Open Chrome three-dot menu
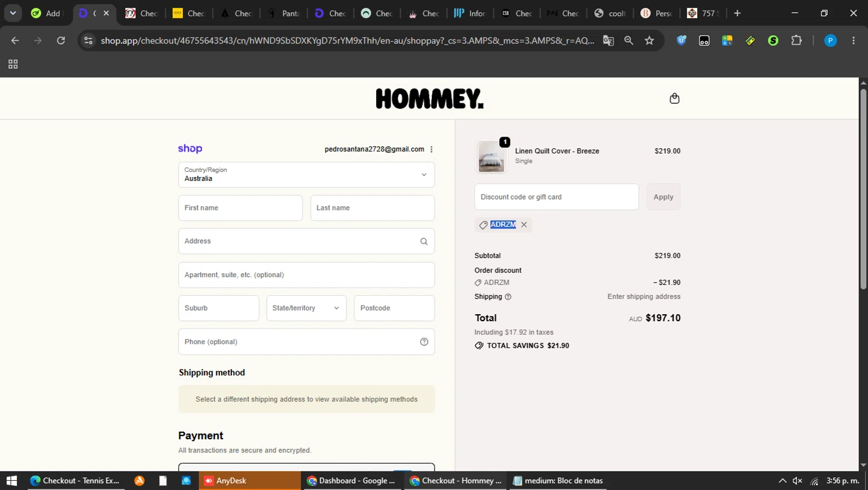868x490 pixels. click(854, 40)
